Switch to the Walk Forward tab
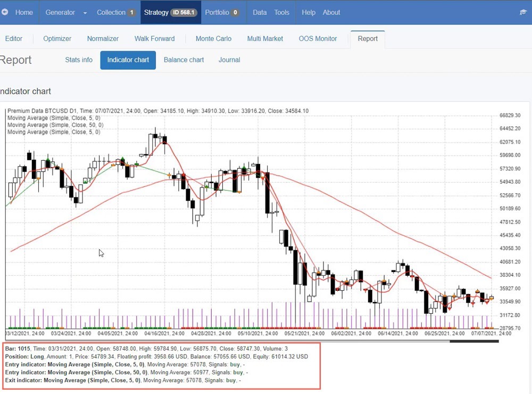This screenshot has width=532, height=394. [154, 38]
